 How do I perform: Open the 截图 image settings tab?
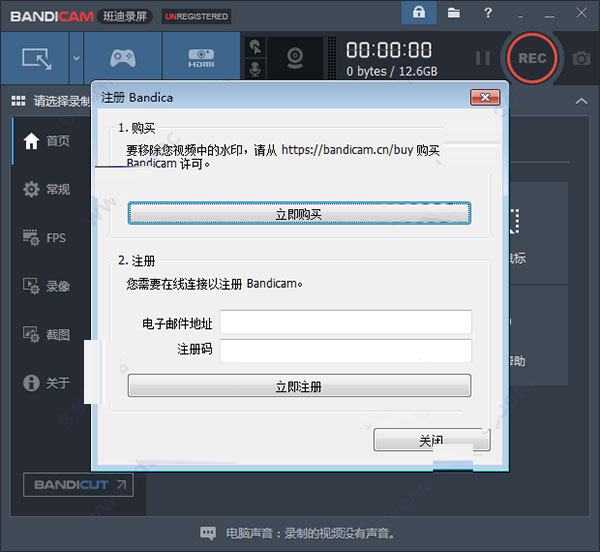tap(47, 334)
